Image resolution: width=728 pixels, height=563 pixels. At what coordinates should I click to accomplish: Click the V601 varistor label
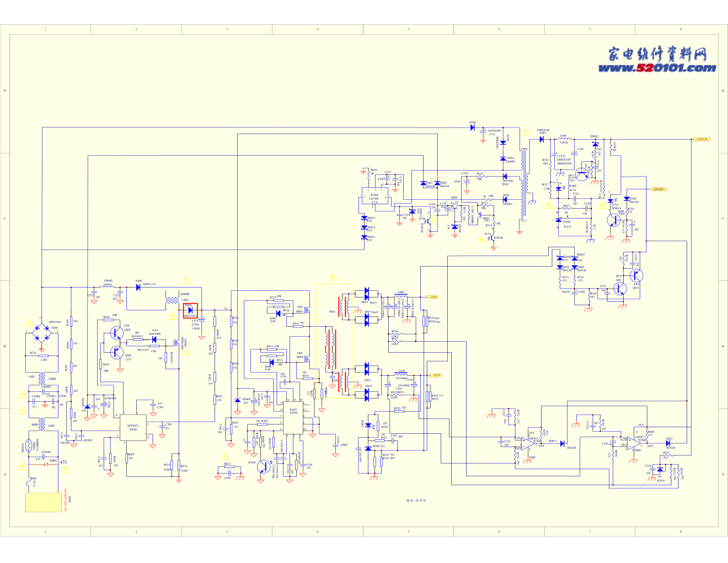tap(53, 460)
